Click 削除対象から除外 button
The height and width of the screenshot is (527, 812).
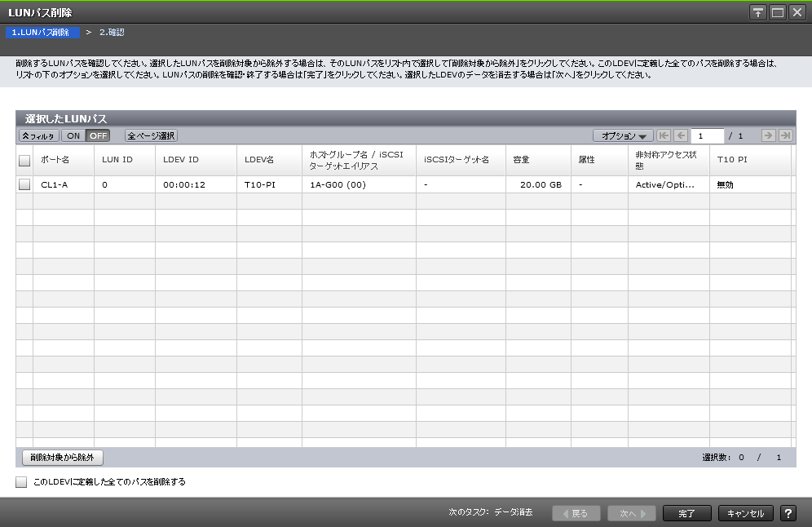[63, 458]
